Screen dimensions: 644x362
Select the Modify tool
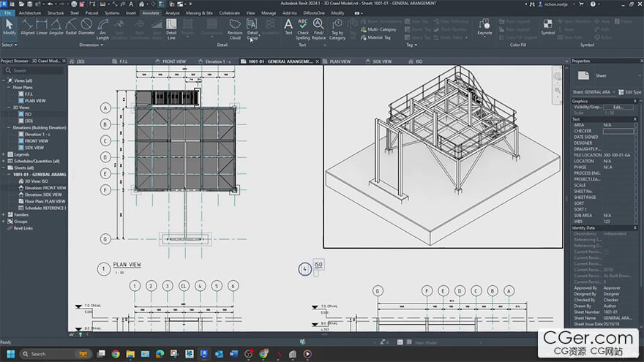(10, 26)
